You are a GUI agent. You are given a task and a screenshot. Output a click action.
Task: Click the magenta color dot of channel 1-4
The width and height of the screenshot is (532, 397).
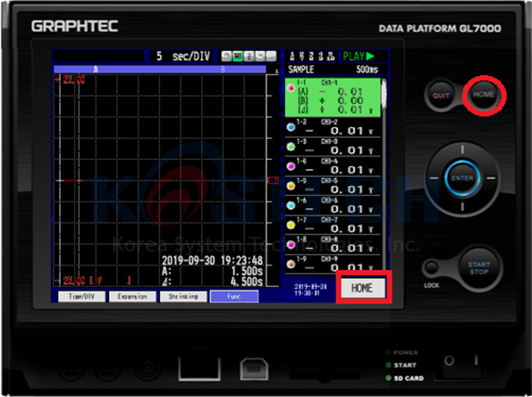click(291, 166)
